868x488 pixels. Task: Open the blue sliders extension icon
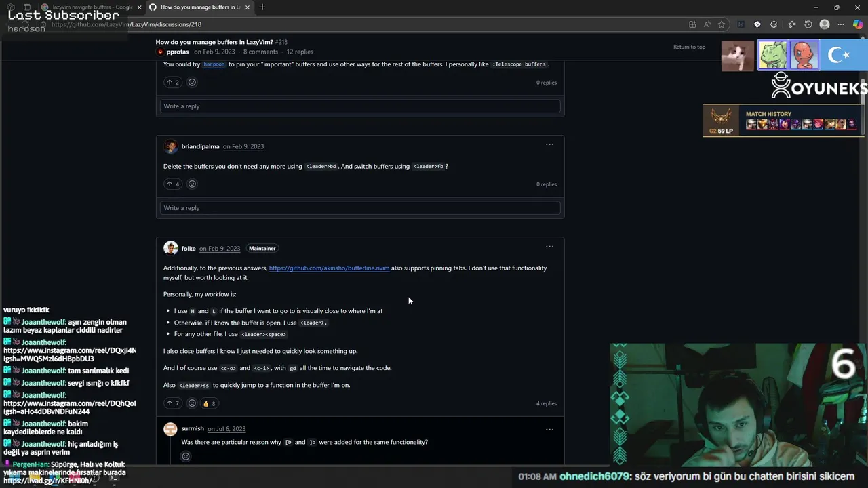point(741,24)
